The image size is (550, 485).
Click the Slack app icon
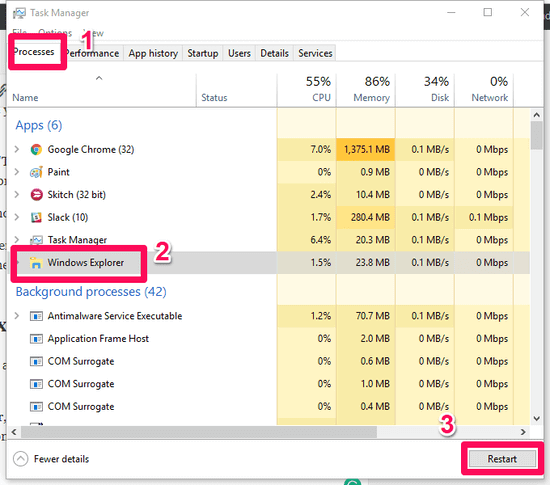pyautogui.click(x=36, y=217)
